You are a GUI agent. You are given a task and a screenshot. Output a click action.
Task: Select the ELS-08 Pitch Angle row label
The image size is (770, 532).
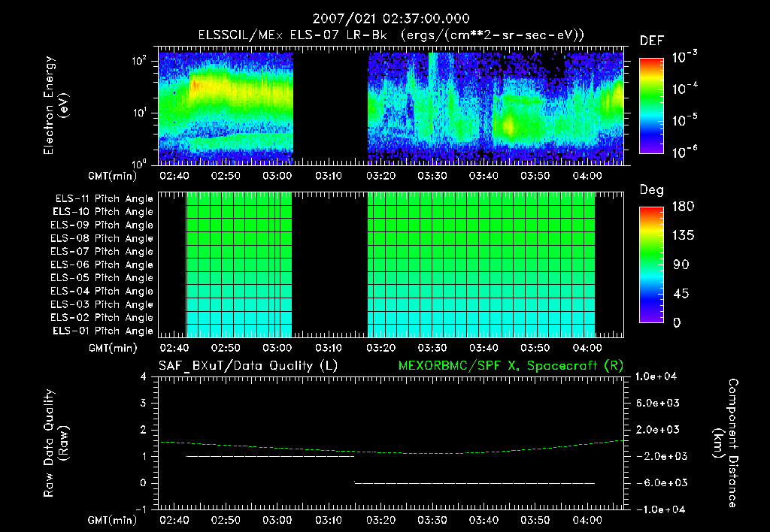(102, 238)
